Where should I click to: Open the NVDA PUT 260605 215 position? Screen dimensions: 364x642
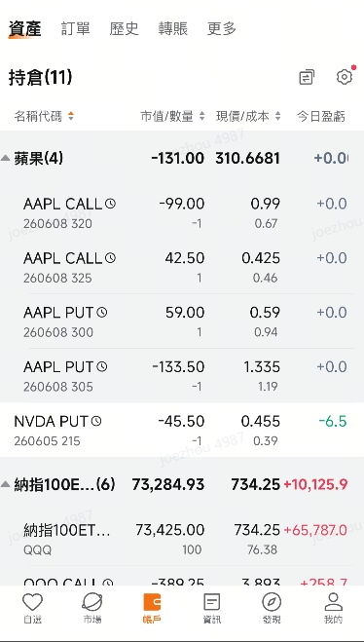[182, 430]
